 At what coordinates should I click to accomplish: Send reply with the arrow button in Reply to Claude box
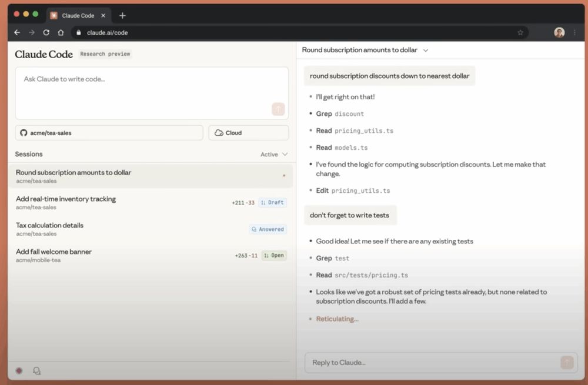[x=567, y=363]
